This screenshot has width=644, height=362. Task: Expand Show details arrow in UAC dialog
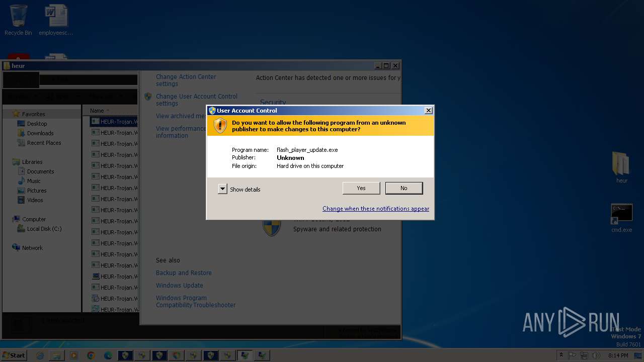pyautogui.click(x=222, y=189)
